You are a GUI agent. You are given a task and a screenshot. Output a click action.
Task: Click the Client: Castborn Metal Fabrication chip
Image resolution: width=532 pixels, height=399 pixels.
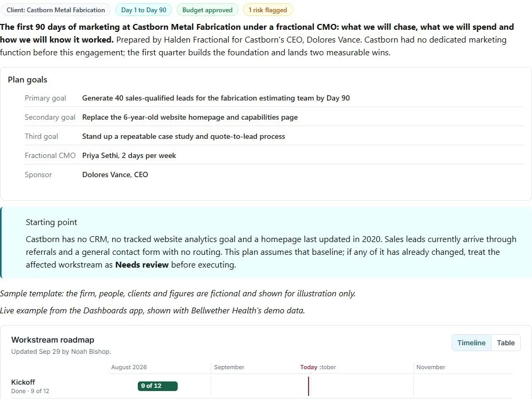click(x=56, y=10)
